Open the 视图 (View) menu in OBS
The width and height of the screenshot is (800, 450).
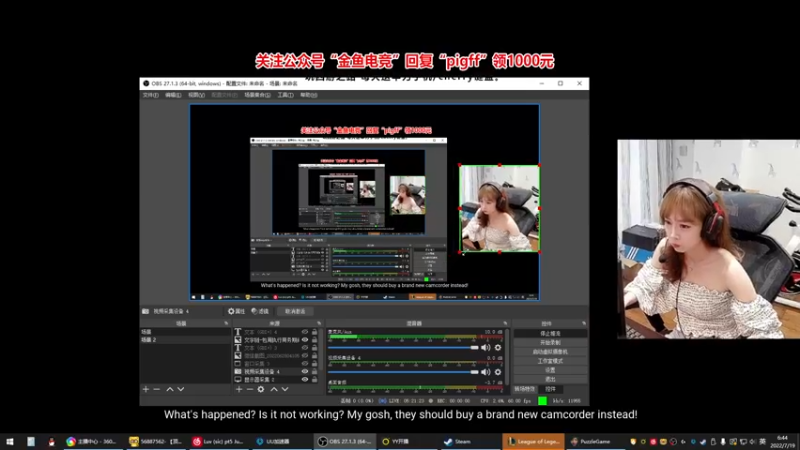196,95
